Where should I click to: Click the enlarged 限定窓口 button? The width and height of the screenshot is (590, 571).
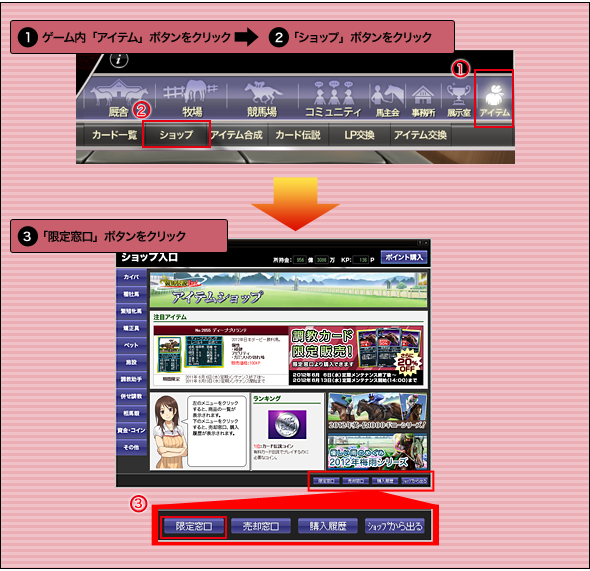pos(194,526)
